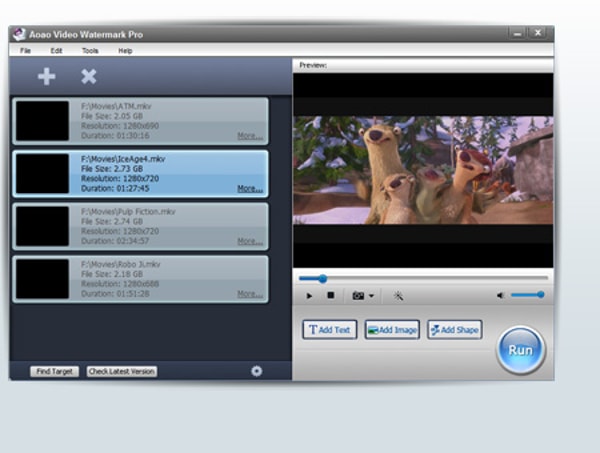Click the Add Image button

click(x=392, y=329)
